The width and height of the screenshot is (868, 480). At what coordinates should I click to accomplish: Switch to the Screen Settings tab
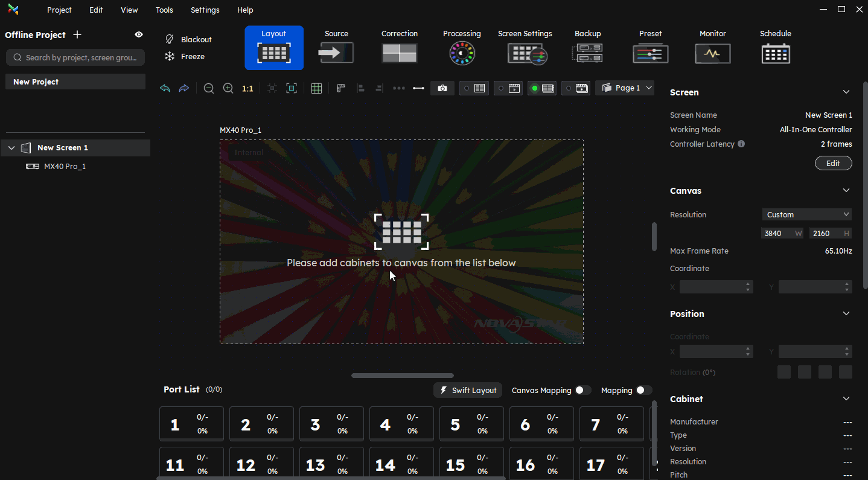pyautogui.click(x=525, y=48)
